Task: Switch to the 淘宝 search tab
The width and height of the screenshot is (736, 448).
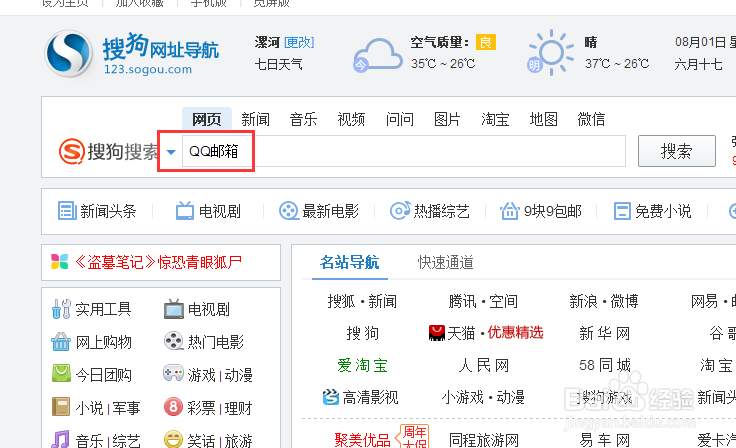Action: pyautogui.click(x=495, y=119)
